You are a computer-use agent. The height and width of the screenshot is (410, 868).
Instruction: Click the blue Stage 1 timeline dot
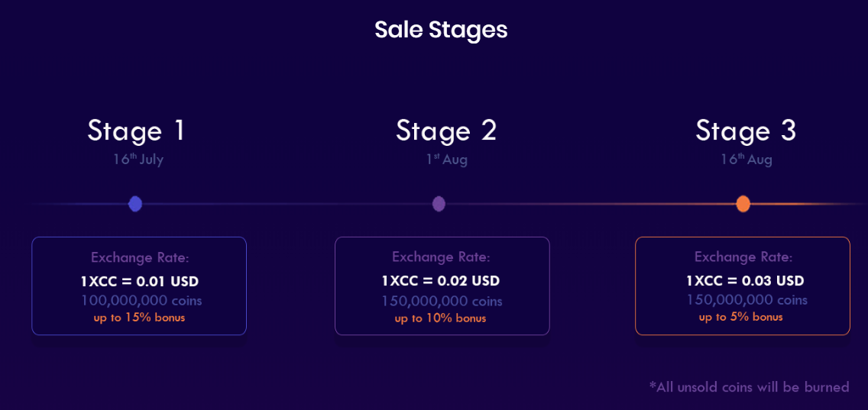[135, 204]
